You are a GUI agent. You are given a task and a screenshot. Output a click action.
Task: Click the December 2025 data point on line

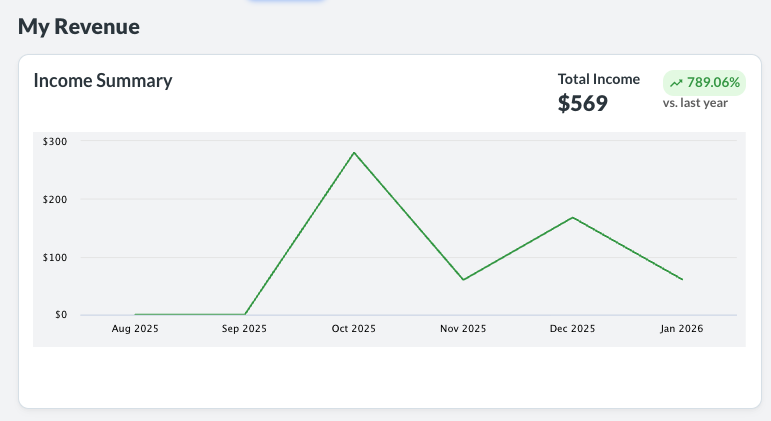coord(573,217)
